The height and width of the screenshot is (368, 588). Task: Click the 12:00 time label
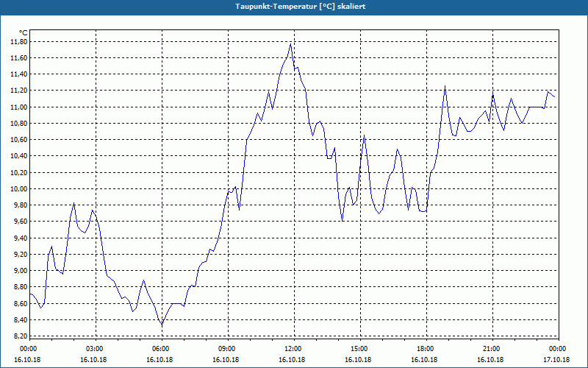pyautogui.click(x=295, y=349)
